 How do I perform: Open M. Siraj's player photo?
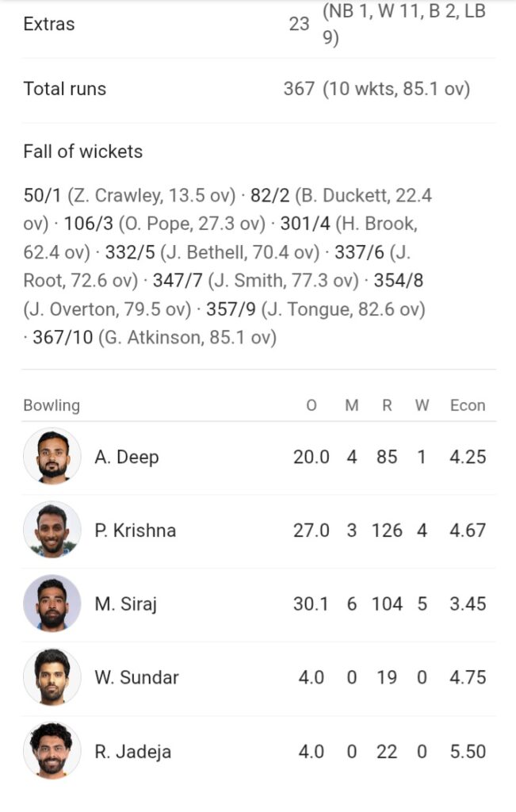52,603
